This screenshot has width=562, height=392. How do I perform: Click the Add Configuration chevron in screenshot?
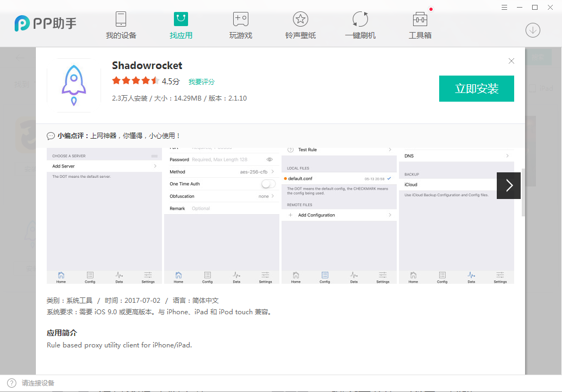tap(390, 215)
